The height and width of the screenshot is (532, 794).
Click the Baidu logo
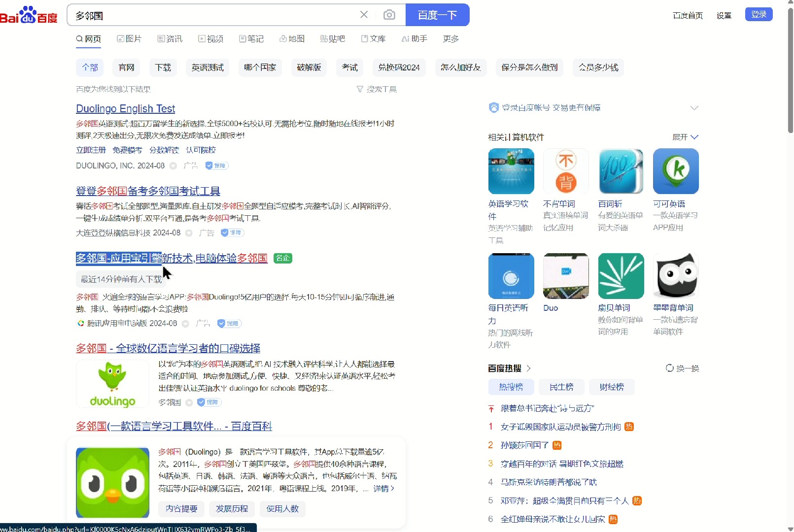(29, 15)
